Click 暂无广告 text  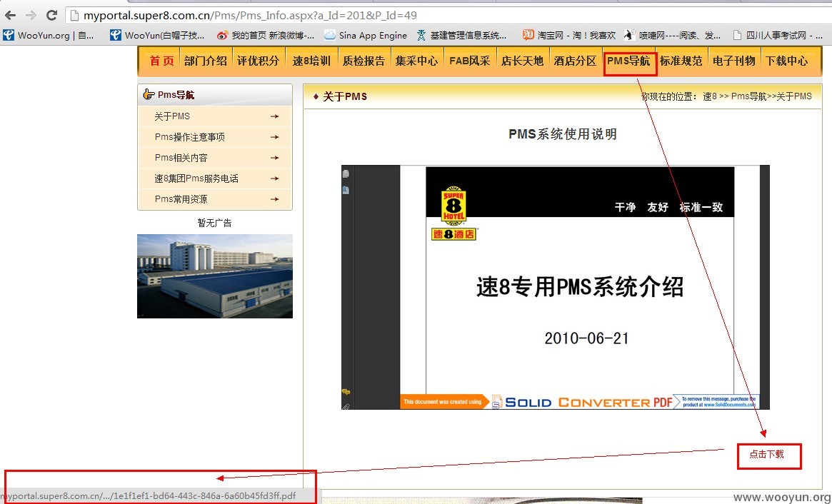coord(214,223)
